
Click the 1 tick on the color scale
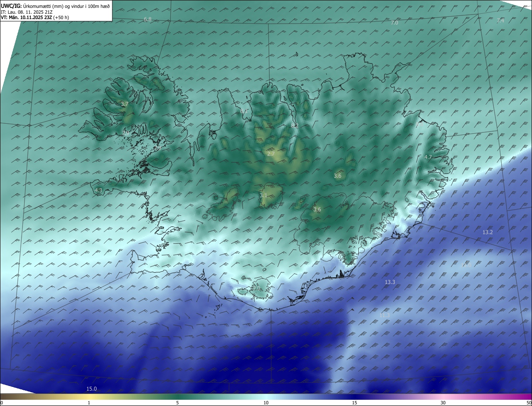tap(89, 403)
